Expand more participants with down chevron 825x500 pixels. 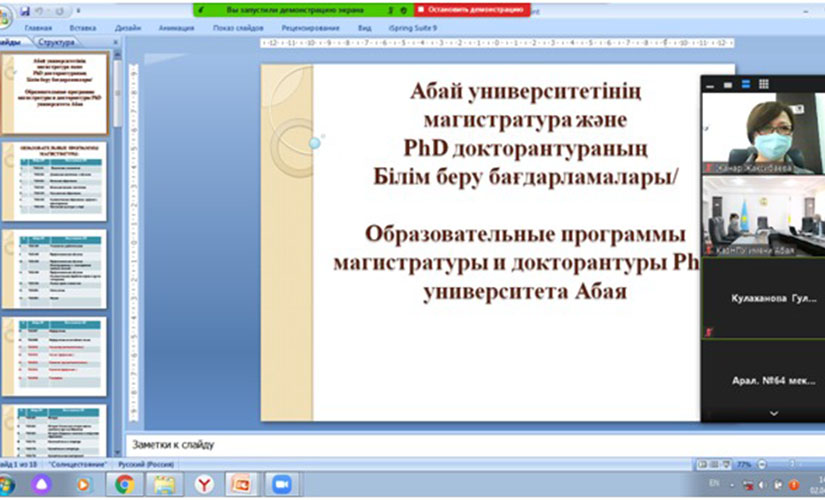pyautogui.click(x=773, y=414)
